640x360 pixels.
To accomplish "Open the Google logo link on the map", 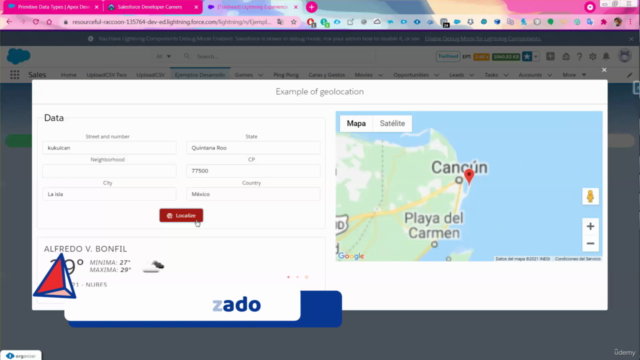I will pyautogui.click(x=351, y=256).
